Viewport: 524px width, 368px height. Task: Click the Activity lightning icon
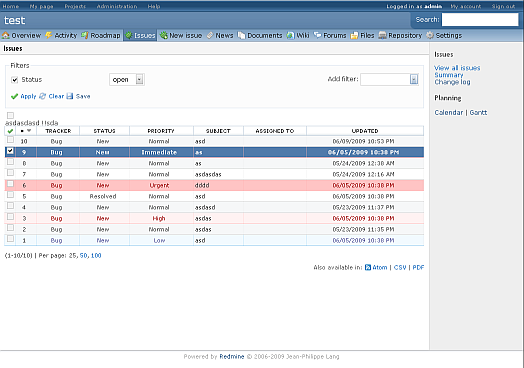[x=49, y=35]
